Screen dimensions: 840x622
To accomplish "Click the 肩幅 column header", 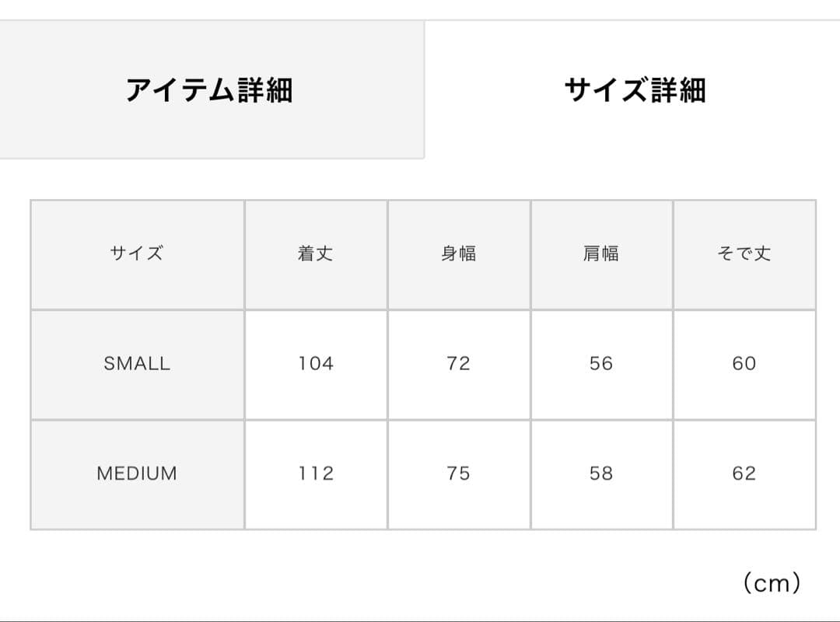I will tap(601, 253).
